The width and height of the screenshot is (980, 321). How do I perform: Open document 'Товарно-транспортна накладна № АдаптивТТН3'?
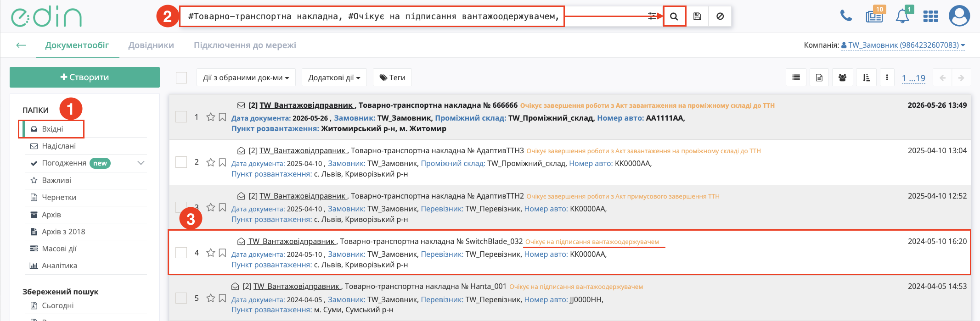437,150
